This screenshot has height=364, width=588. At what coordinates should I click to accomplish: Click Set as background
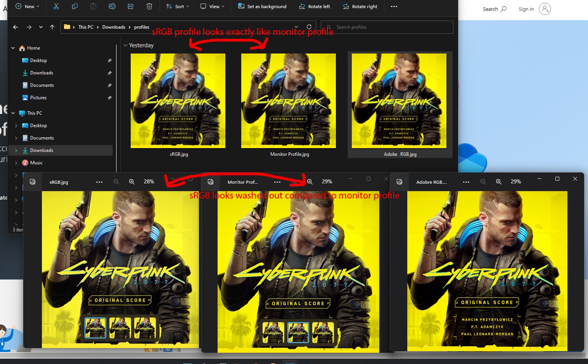(262, 6)
